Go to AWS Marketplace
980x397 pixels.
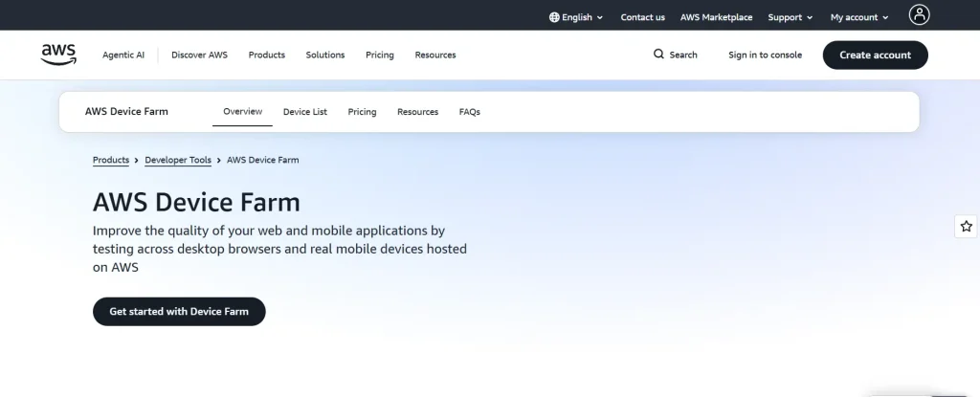tap(716, 17)
